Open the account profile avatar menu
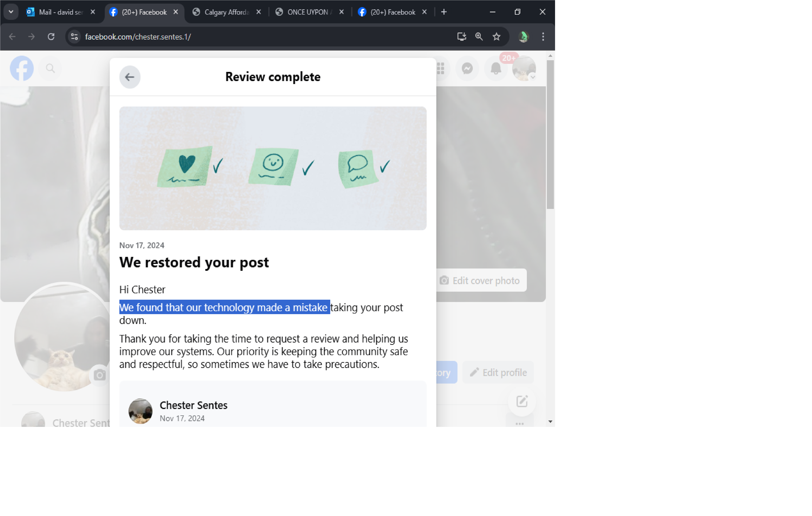812x516 pixels. (x=524, y=68)
